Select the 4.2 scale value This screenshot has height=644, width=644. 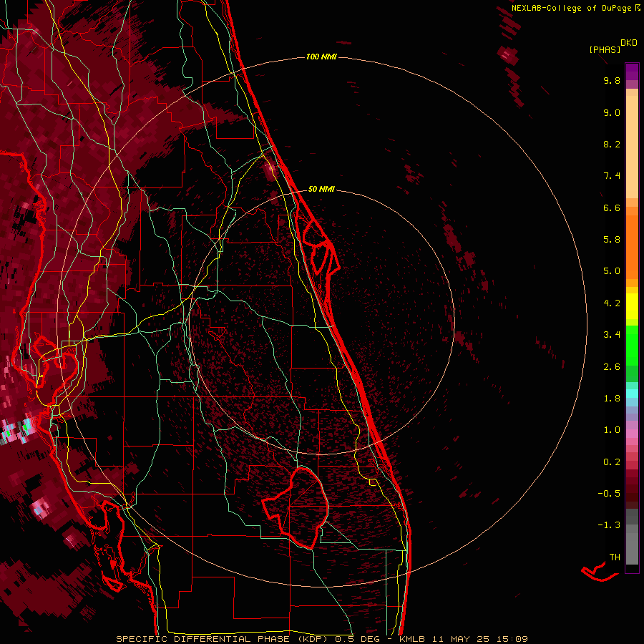click(612, 303)
